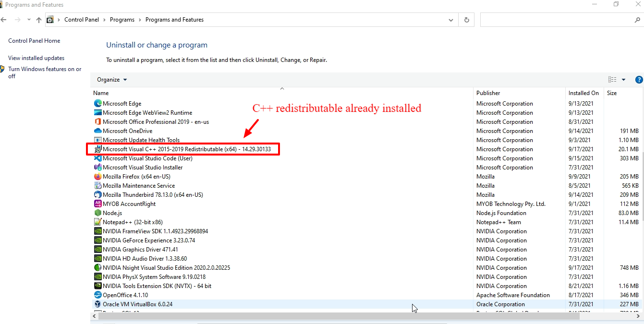The image size is (644, 324).
Task: Open help with the blue question mark
Action: pos(639,80)
